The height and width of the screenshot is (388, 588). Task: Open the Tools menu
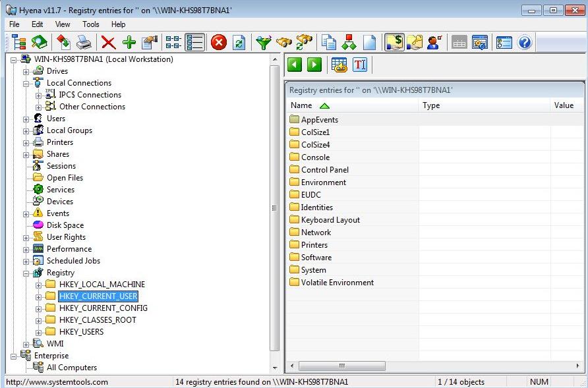[x=91, y=24]
